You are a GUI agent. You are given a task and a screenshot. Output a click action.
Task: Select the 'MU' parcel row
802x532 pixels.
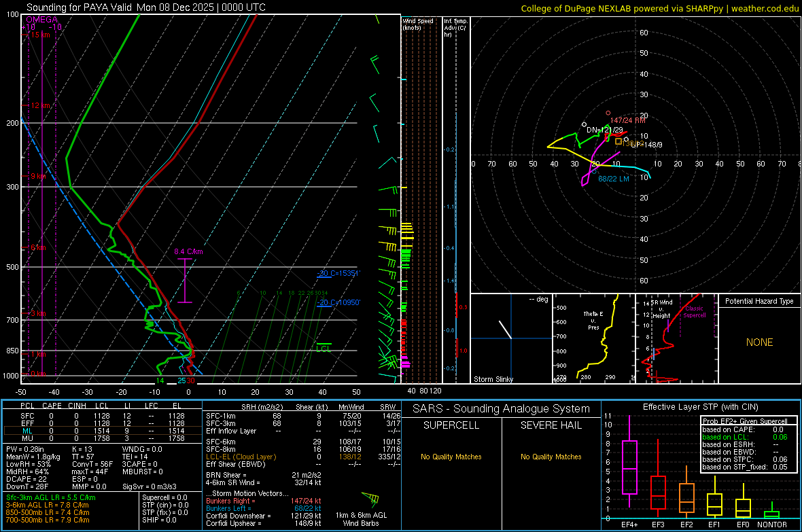(103, 438)
